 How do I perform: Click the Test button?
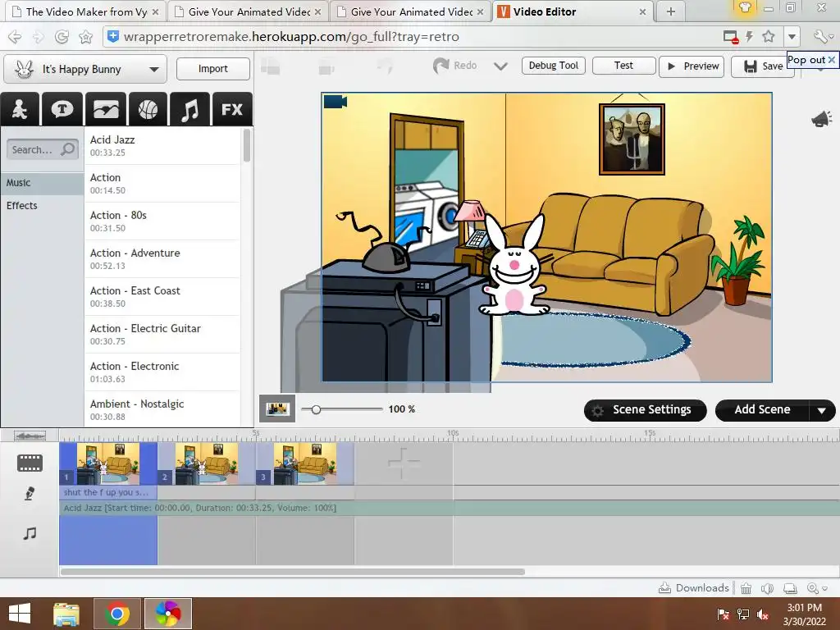[623, 66]
